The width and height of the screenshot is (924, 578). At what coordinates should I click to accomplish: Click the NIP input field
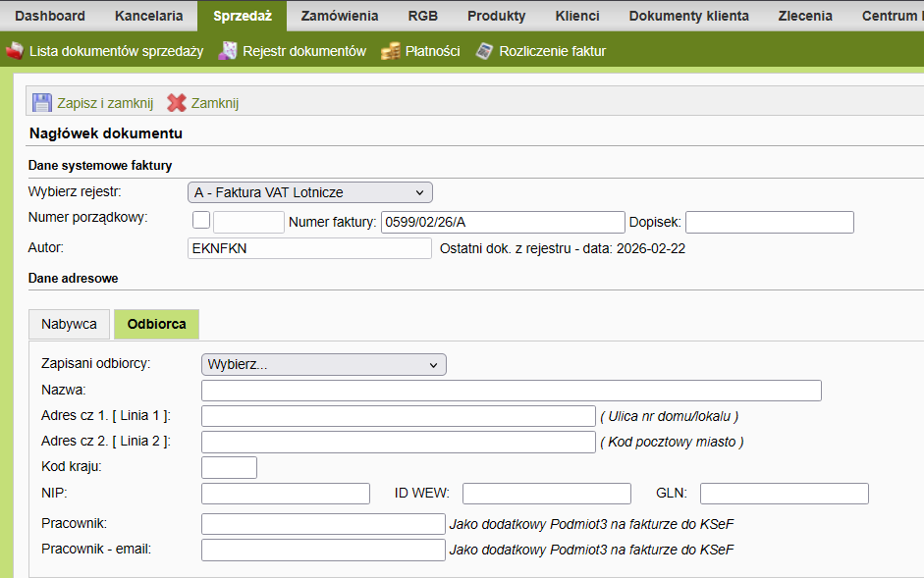285,494
